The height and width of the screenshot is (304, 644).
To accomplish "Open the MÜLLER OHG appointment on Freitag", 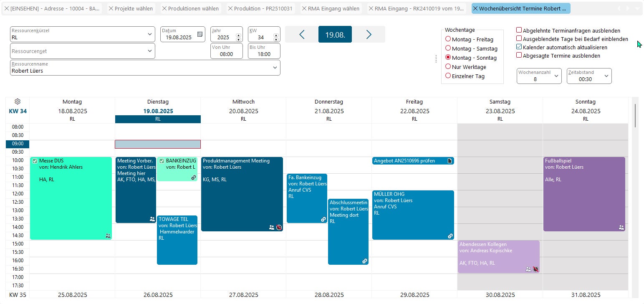I will pos(413,215).
